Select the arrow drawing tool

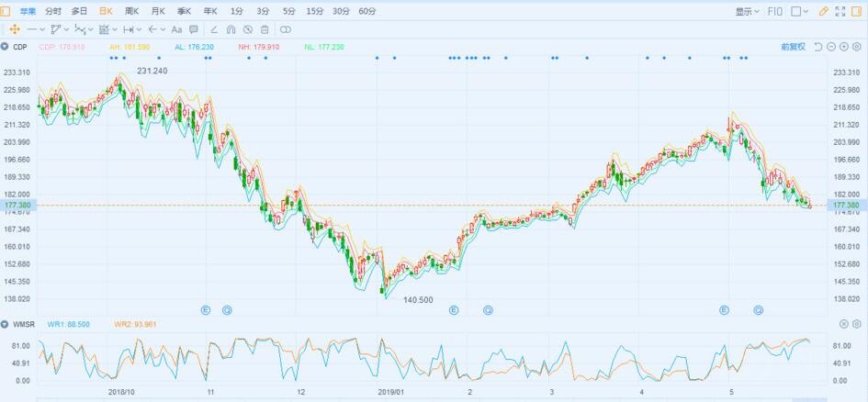coord(152,29)
